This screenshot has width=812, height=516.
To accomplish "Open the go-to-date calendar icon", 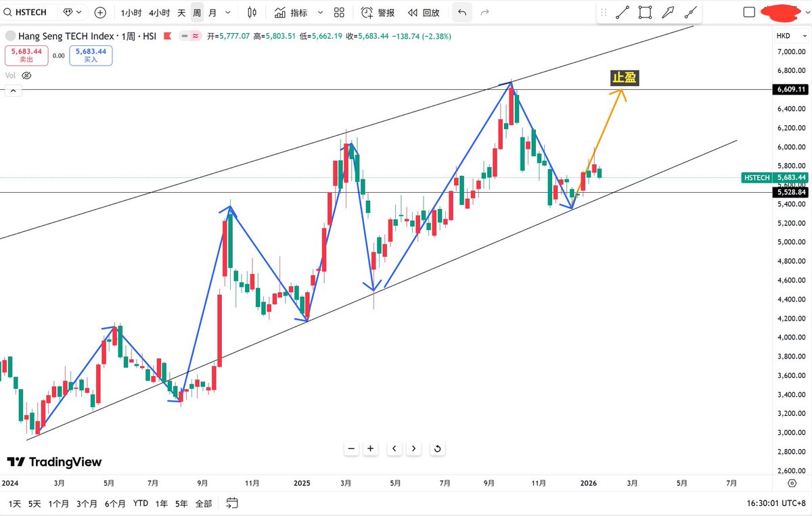I will pyautogui.click(x=232, y=502).
